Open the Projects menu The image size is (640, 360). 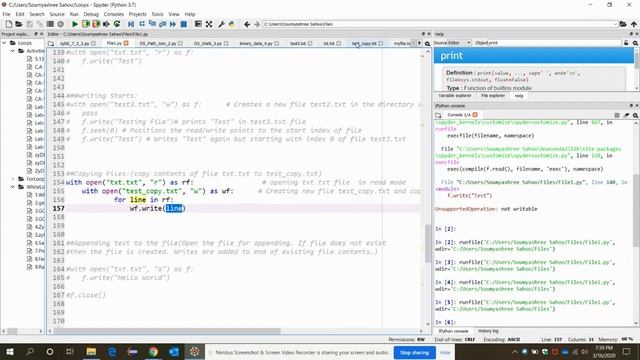pyautogui.click(x=138, y=14)
